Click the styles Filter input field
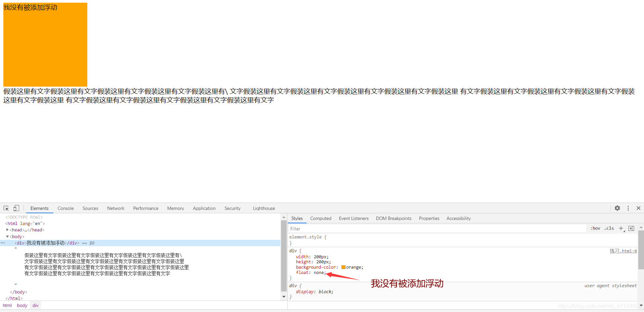This screenshot has width=644, height=312. (x=437, y=229)
